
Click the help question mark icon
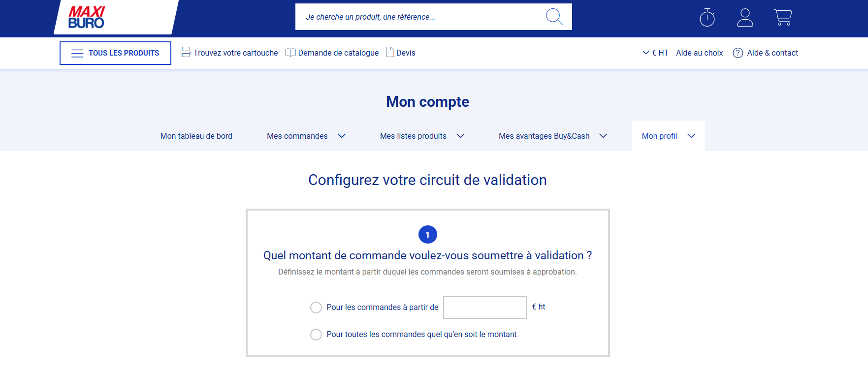[738, 53]
